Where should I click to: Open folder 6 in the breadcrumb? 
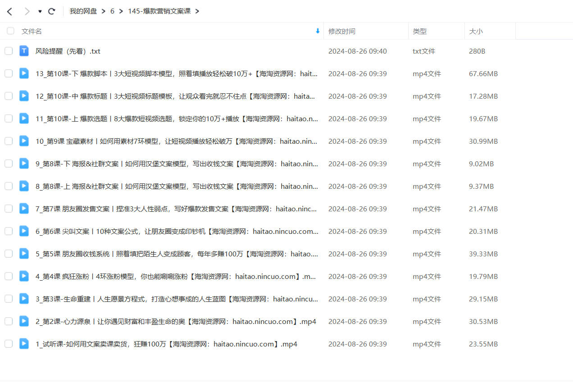(x=112, y=11)
